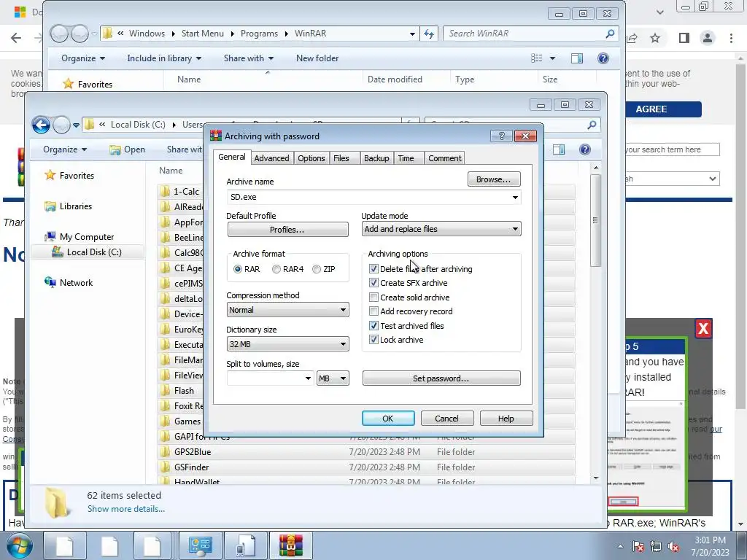Open Split to volumes size dropdown

[x=309, y=378]
